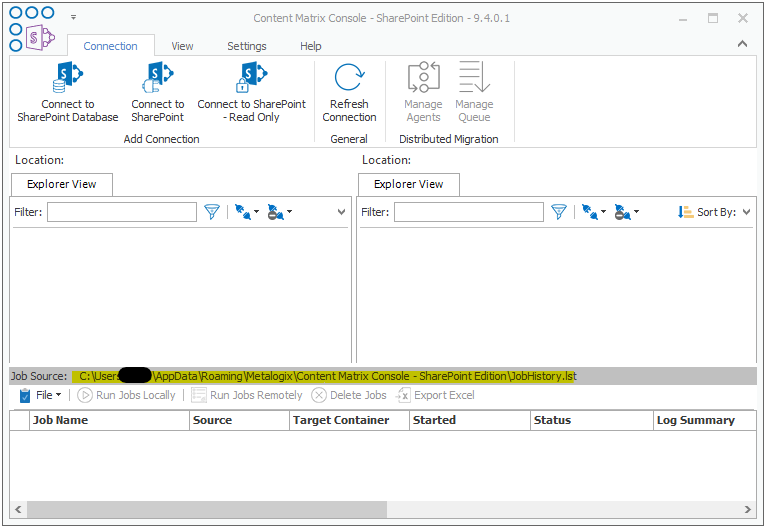Click the Content Matrix application logo
This screenshot has height=530, width=766.
click(x=32, y=29)
